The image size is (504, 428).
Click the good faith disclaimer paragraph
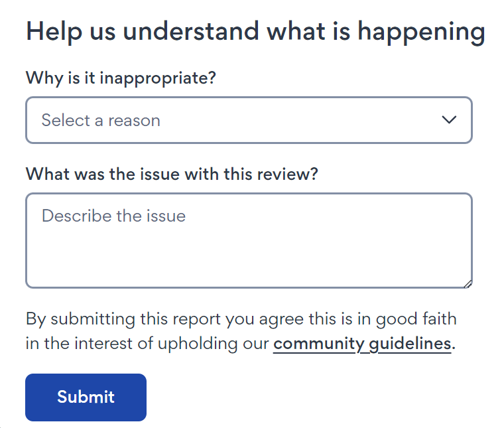tap(241, 319)
